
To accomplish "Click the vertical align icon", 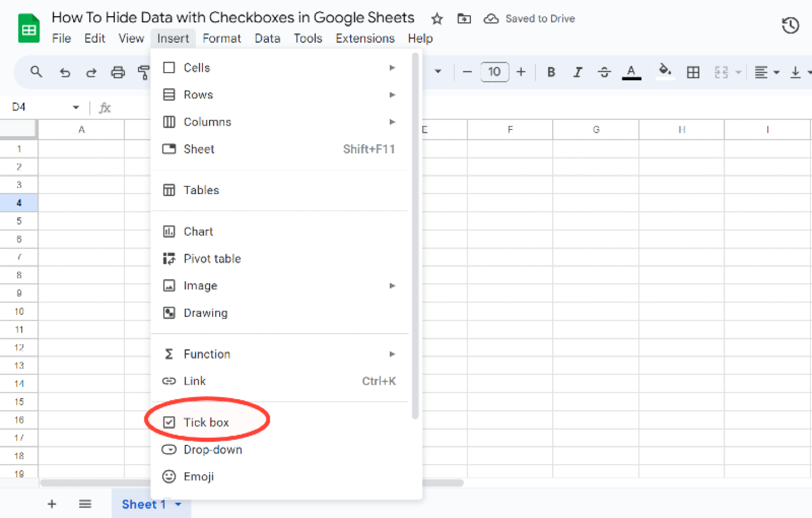I will point(795,72).
